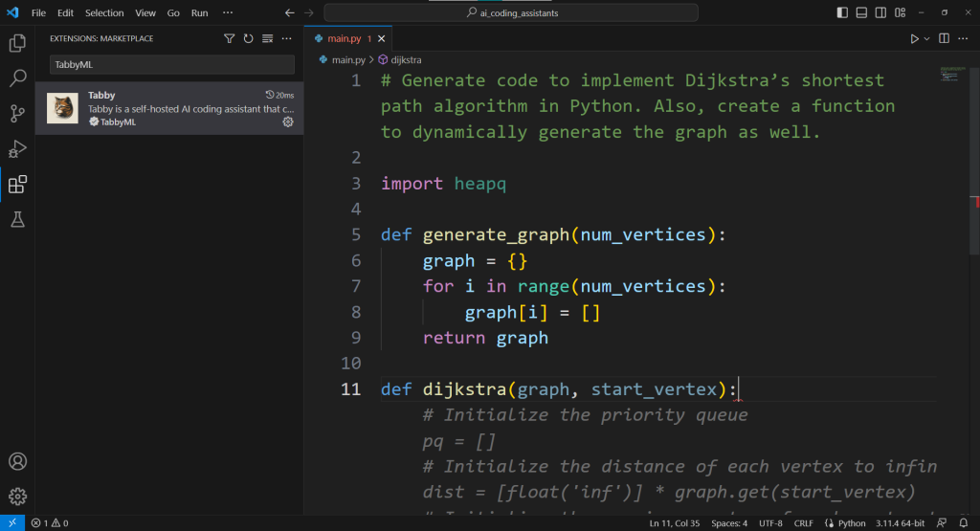Expand the hidden menu bar items ellipsis

click(227, 13)
